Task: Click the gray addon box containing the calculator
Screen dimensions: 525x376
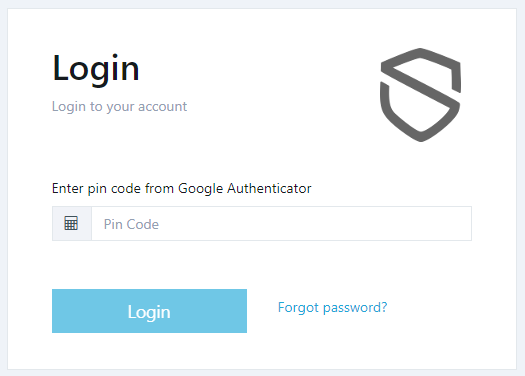Action: 72,223
